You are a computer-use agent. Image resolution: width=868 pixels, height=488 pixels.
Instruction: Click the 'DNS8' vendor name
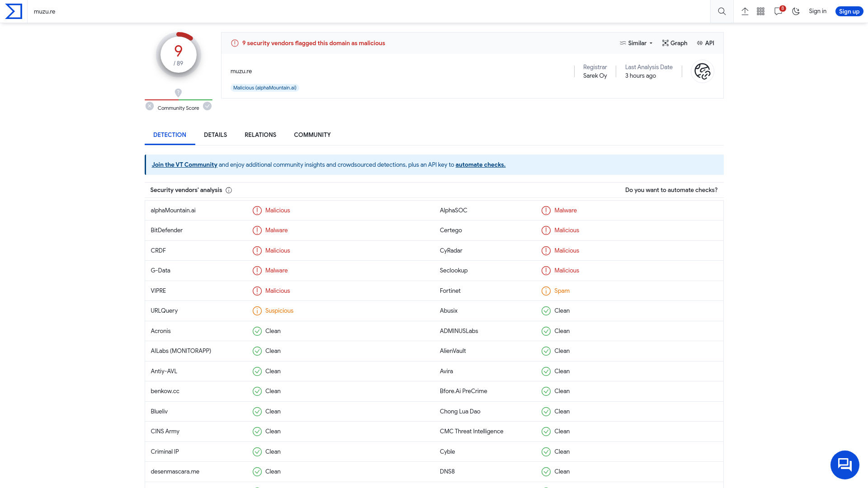(448, 472)
